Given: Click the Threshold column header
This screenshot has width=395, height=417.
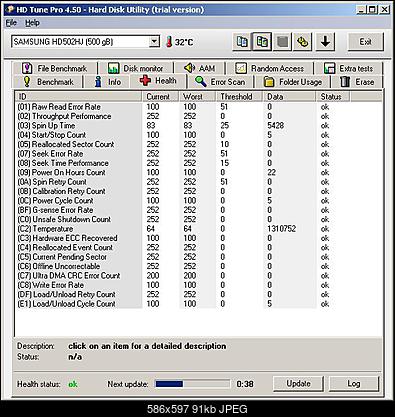Looking at the screenshot, I should click(x=240, y=97).
